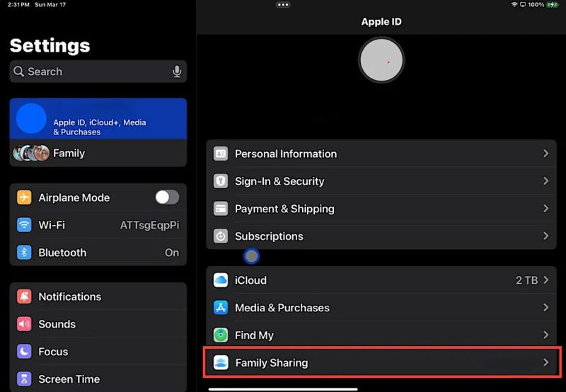This screenshot has height=392, width=566.
Task: Click the 'Settings' heading
Action: pyautogui.click(x=50, y=45)
